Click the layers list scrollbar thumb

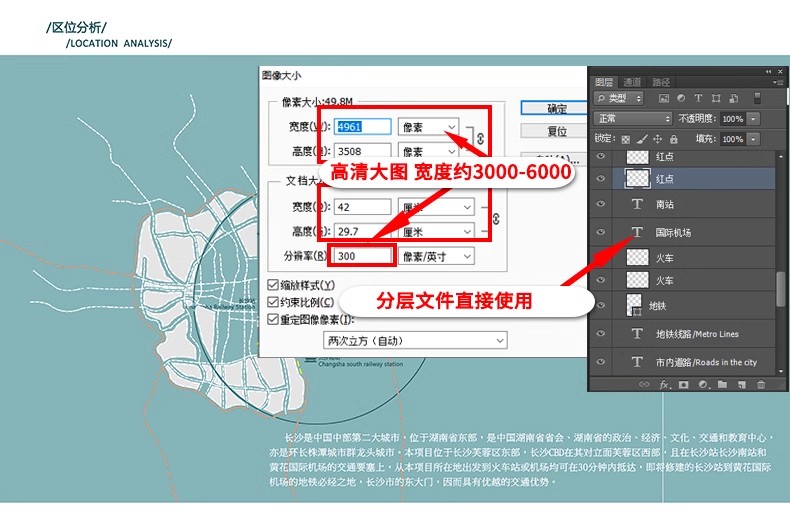point(780,288)
